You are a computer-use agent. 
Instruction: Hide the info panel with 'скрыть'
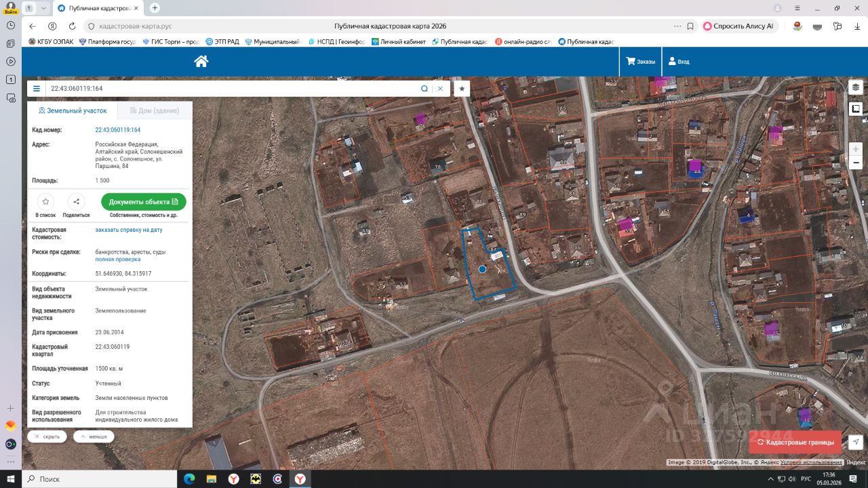click(x=47, y=436)
